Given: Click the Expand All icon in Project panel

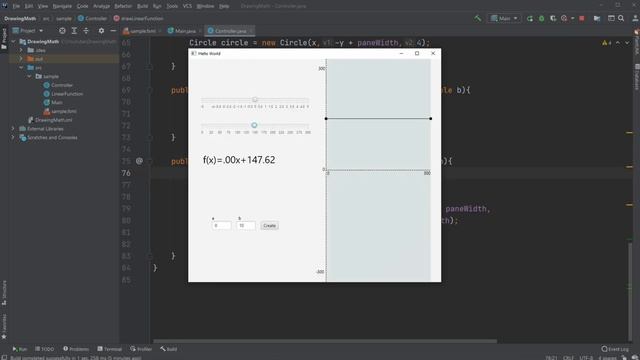Looking at the screenshot, I should coord(74,31).
